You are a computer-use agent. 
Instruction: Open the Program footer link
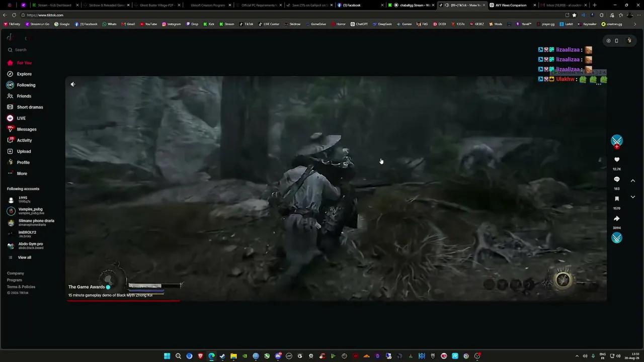tap(15, 280)
